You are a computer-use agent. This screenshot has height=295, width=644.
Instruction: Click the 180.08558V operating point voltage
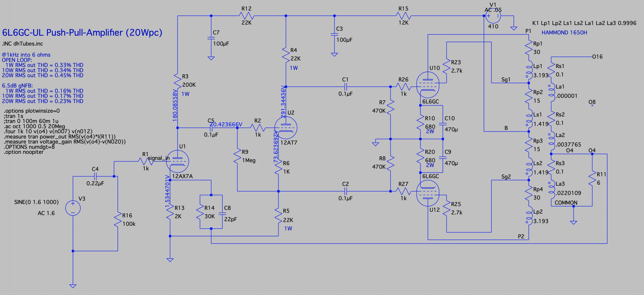(175, 105)
